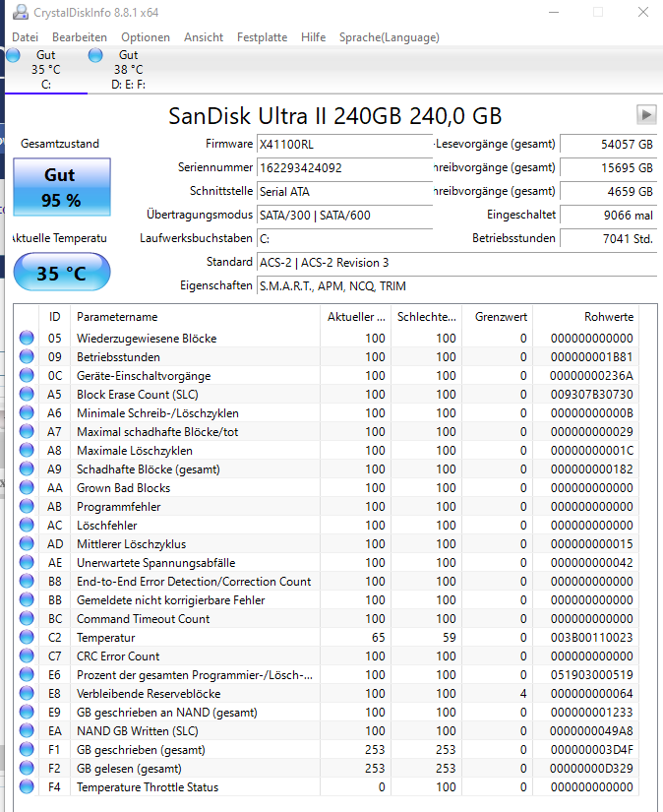Click the Firmware field X41100RL

click(344, 144)
